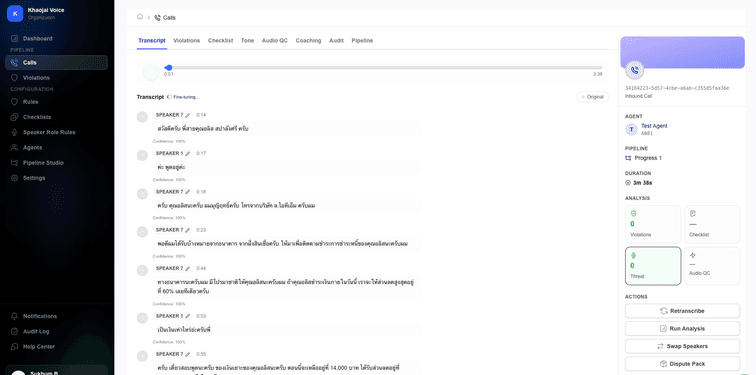
Task: Toggle the Original transcript view
Action: 593,97
